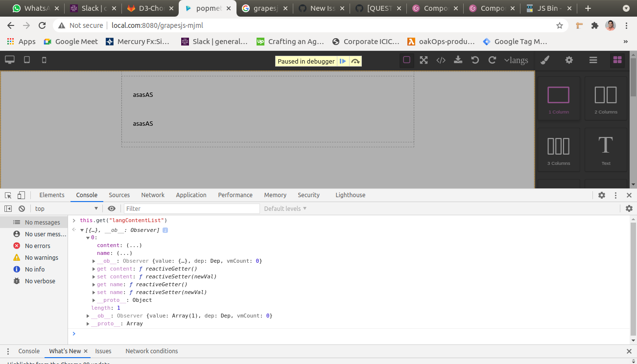The image size is (637, 364).
Task: Open the langs dropdown
Action: tap(516, 60)
